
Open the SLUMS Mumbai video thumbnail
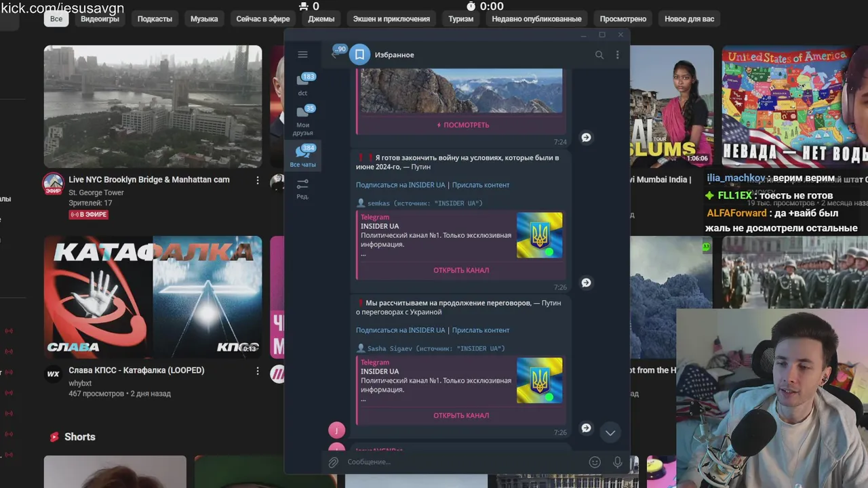(x=671, y=106)
